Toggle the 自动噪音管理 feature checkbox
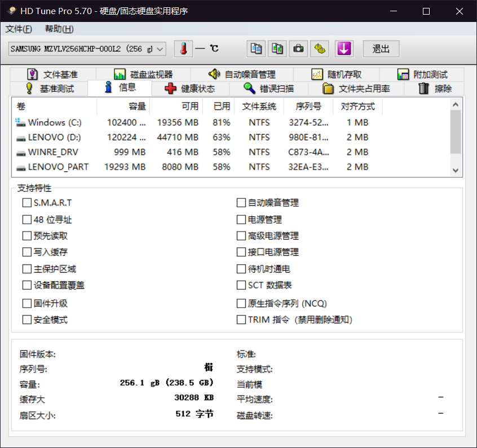The width and height of the screenshot is (477, 448). point(241,202)
